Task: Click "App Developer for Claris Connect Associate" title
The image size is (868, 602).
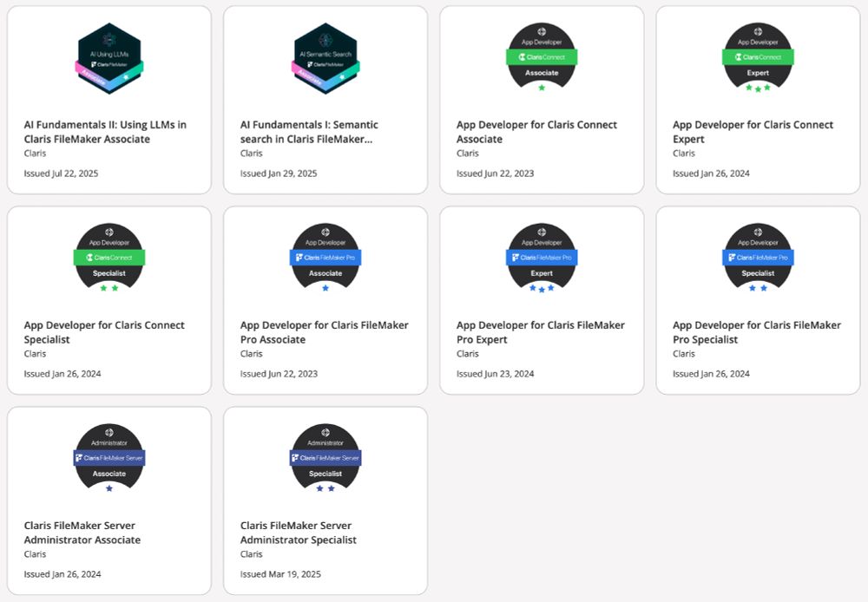Action: coord(537,132)
